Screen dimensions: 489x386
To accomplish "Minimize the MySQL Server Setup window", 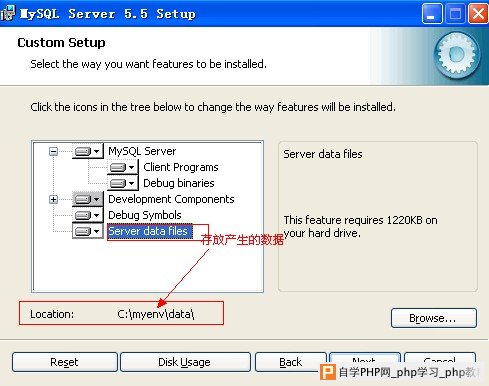I will click(x=432, y=14).
